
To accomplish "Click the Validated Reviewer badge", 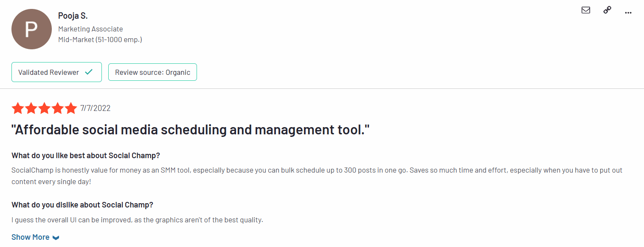I will pos(56,72).
